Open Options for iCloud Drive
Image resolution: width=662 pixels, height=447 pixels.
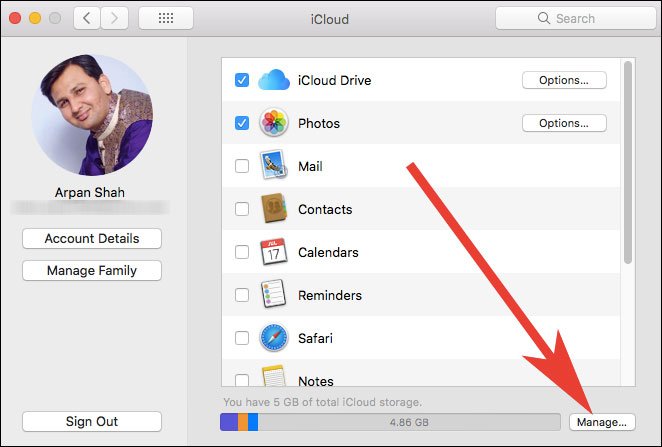click(x=563, y=80)
